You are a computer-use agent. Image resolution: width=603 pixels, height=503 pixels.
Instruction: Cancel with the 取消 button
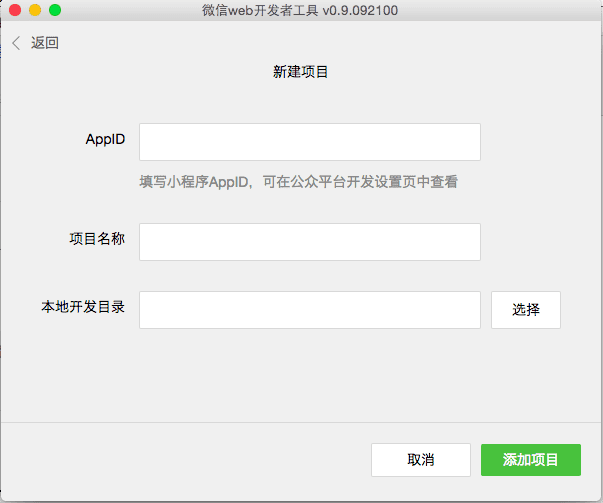point(421,460)
